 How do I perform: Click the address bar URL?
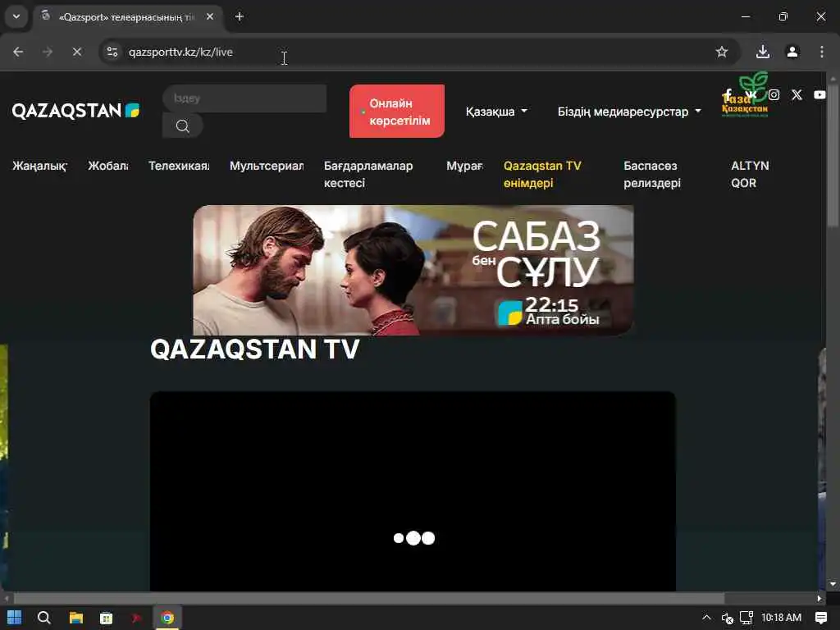[x=180, y=52]
